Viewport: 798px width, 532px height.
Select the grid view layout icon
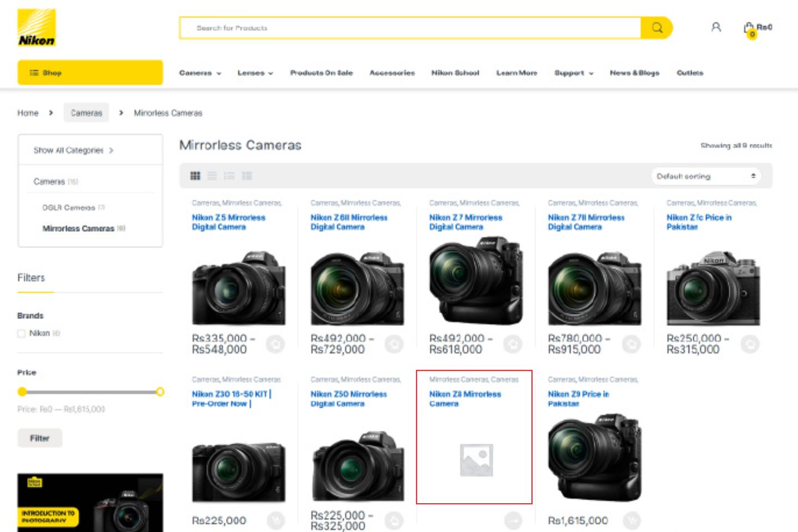coord(196,176)
